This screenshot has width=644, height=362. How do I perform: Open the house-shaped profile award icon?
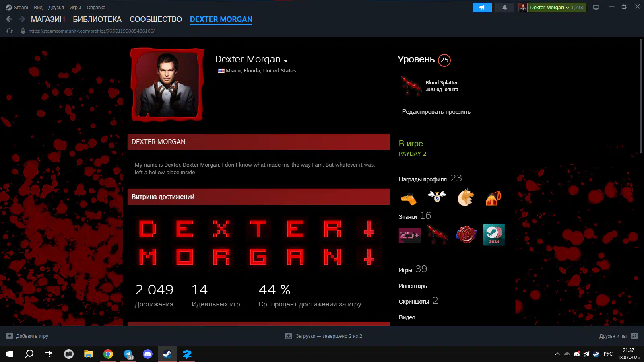click(493, 197)
